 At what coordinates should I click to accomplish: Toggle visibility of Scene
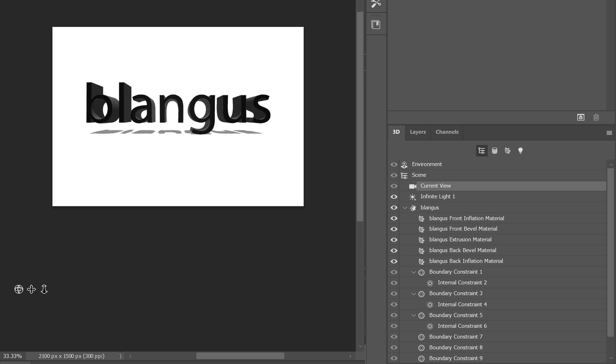click(394, 175)
